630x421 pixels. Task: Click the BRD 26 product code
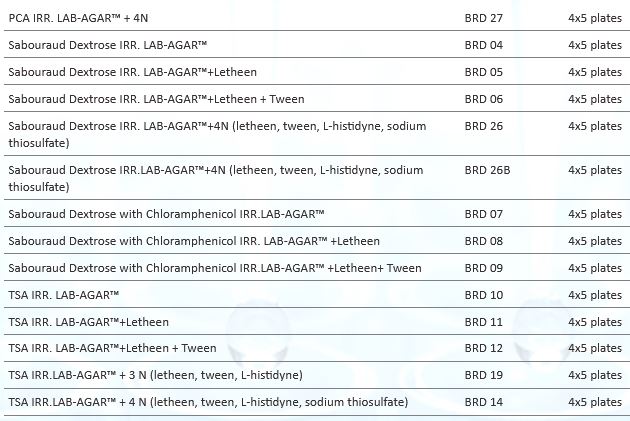pos(484,126)
